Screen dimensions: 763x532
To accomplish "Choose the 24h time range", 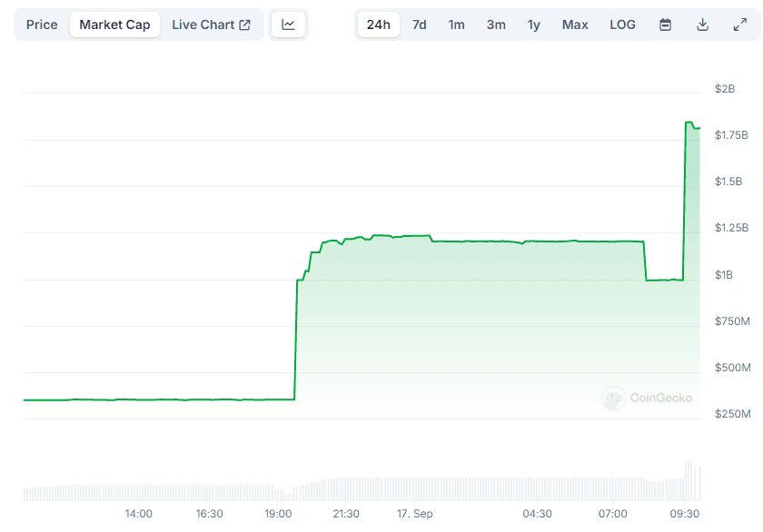I will [379, 25].
